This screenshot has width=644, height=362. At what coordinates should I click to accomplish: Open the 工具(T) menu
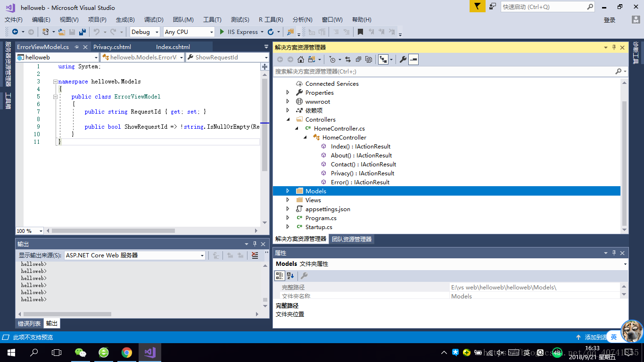tap(212, 20)
